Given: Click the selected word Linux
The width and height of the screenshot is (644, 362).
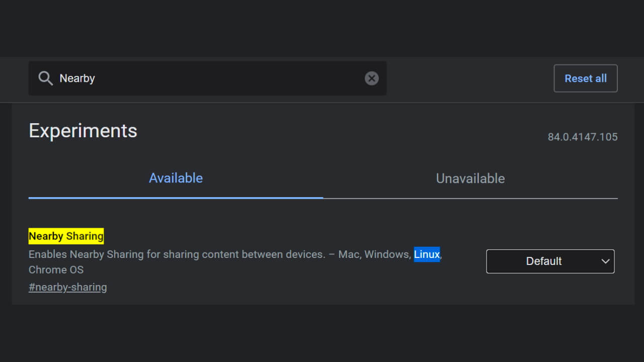Looking at the screenshot, I should coord(427,254).
